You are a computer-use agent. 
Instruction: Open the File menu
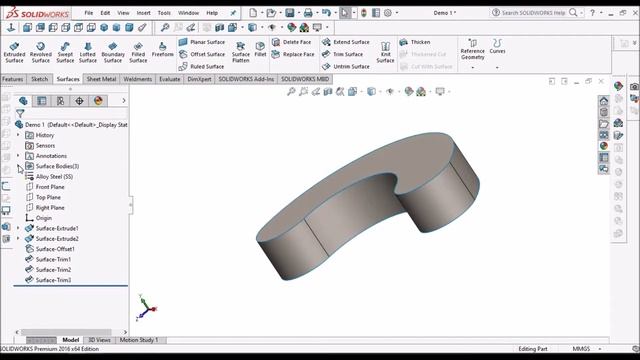(89, 13)
